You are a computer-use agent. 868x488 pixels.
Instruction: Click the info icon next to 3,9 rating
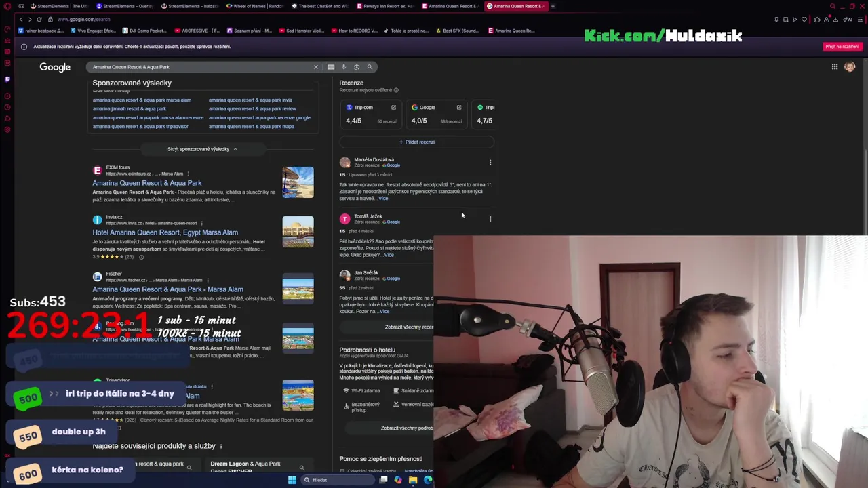point(141,257)
